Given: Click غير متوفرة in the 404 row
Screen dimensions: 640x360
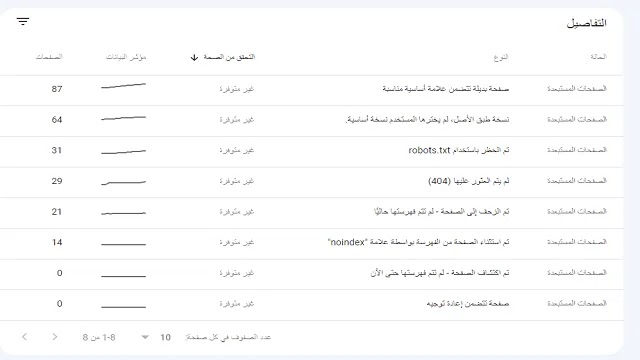Looking at the screenshot, I should [x=236, y=181].
